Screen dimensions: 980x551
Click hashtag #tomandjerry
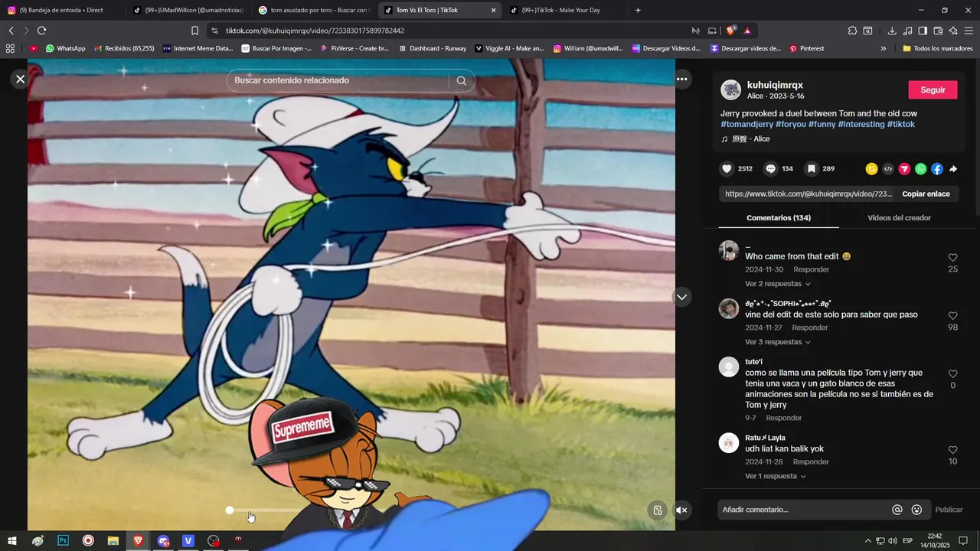point(746,124)
